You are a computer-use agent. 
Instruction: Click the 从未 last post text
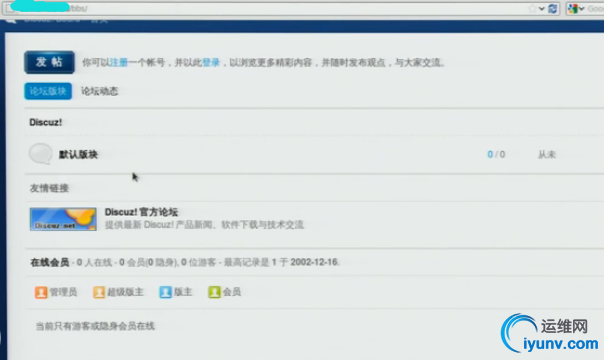pos(547,154)
